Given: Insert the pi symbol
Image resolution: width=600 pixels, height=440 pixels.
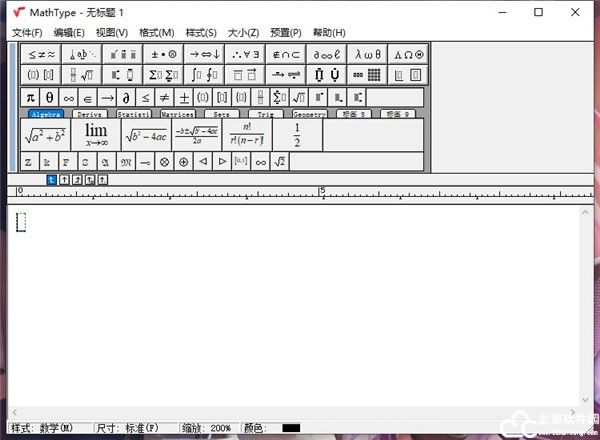Looking at the screenshot, I should pyautogui.click(x=30, y=97).
